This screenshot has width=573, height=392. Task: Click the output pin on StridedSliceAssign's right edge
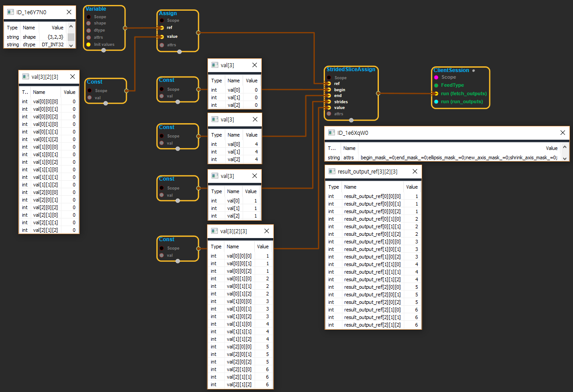tap(378, 93)
